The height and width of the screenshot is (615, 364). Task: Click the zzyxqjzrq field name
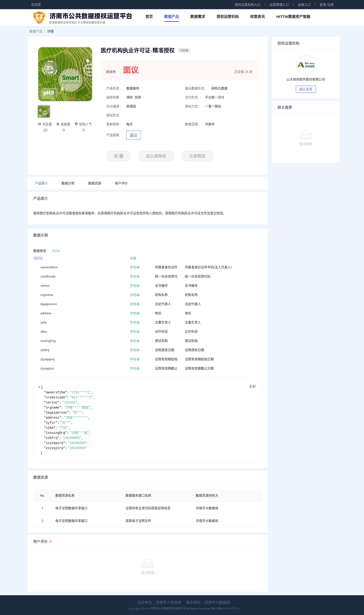[x=47, y=368]
